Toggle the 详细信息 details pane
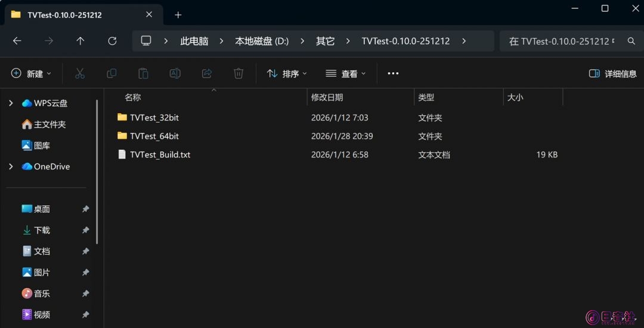Screen dimensions: 644x328 coord(613,73)
